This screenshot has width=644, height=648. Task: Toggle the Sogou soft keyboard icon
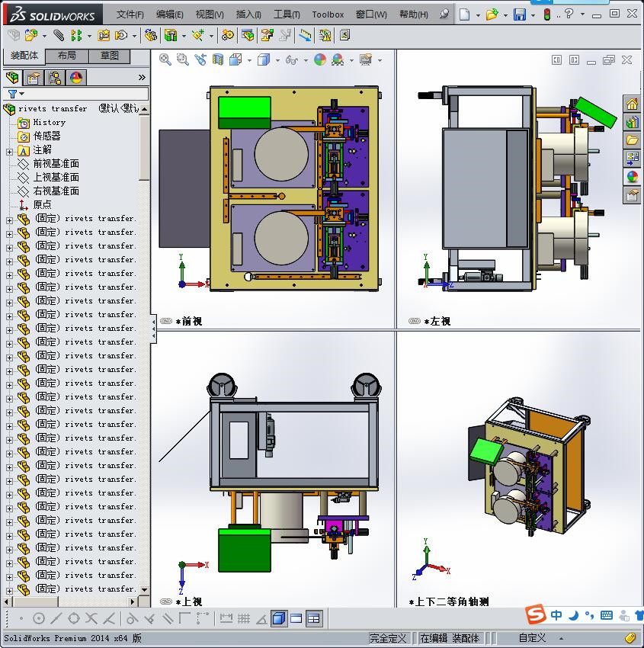tap(607, 615)
